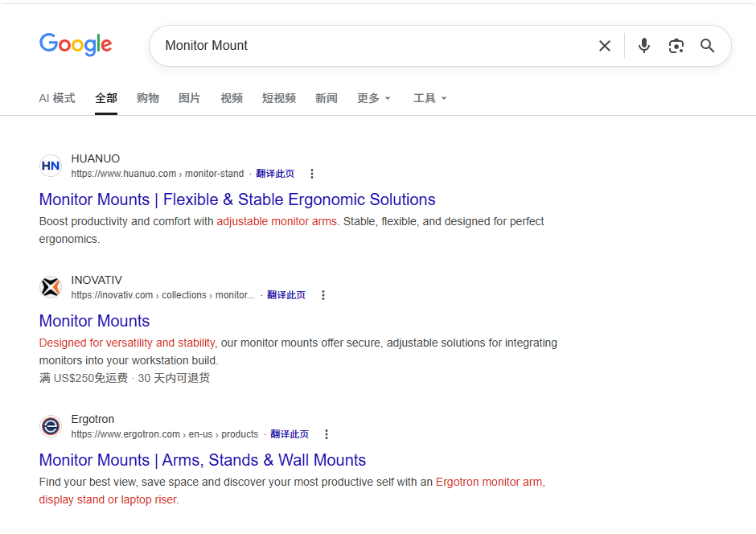Click the huanuo.com monitor-stand URL
756x534 pixels.
tap(158, 174)
